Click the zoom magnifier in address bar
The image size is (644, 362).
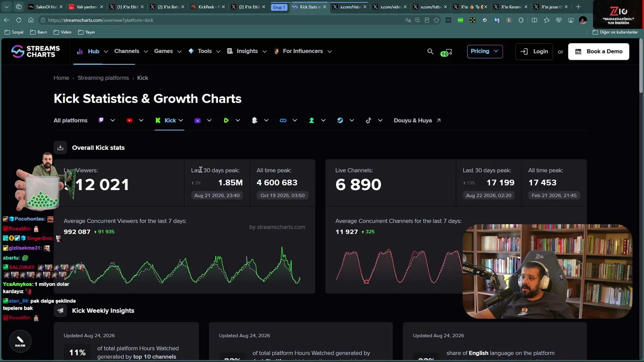(x=417, y=20)
